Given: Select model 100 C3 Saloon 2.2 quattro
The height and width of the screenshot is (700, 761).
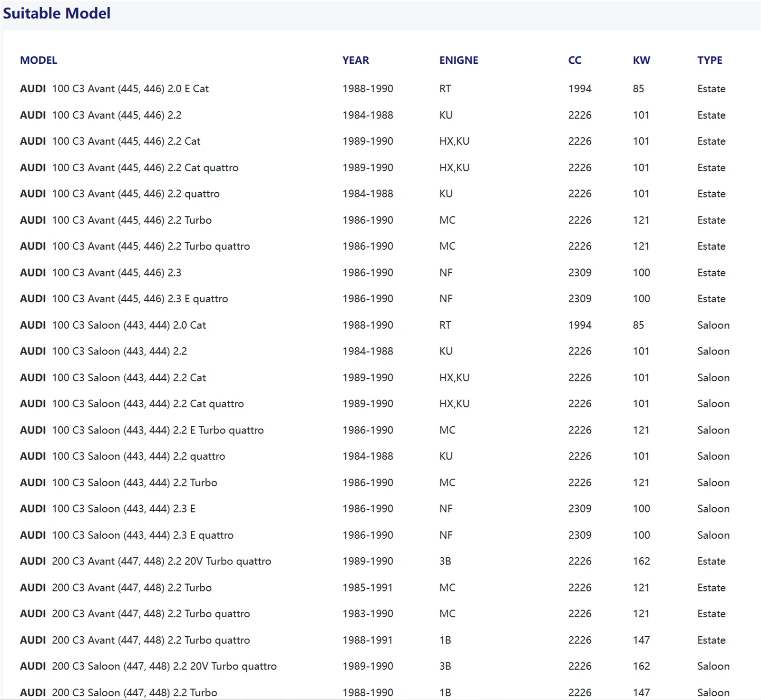Looking at the screenshot, I should (x=122, y=456).
